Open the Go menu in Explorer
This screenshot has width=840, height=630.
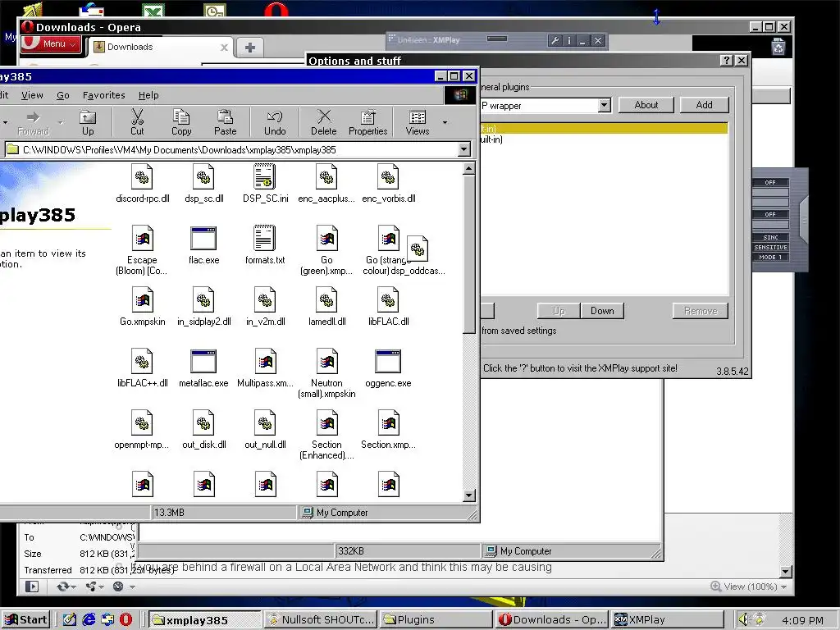pos(62,95)
